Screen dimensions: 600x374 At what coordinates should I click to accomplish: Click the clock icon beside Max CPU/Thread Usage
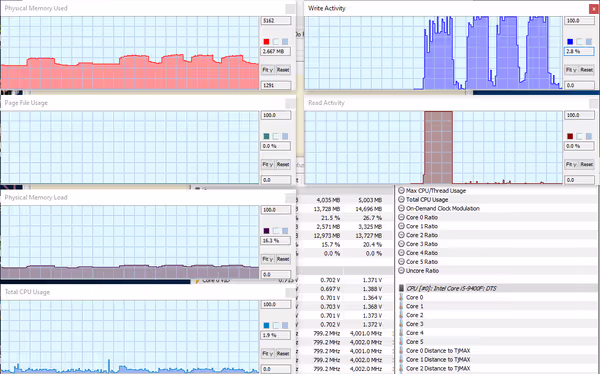point(401,191)
